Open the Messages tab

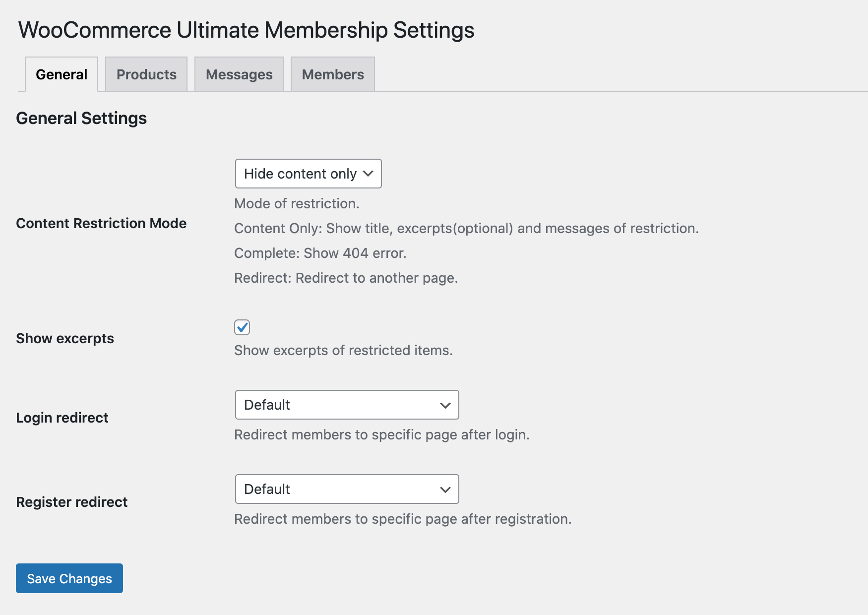pyautogui.click(x=239, y=74)
